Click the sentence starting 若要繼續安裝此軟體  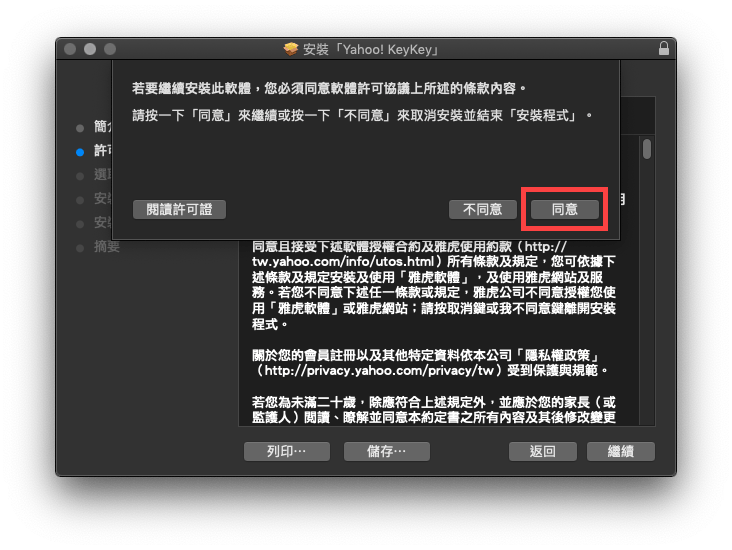coord(329,88)
